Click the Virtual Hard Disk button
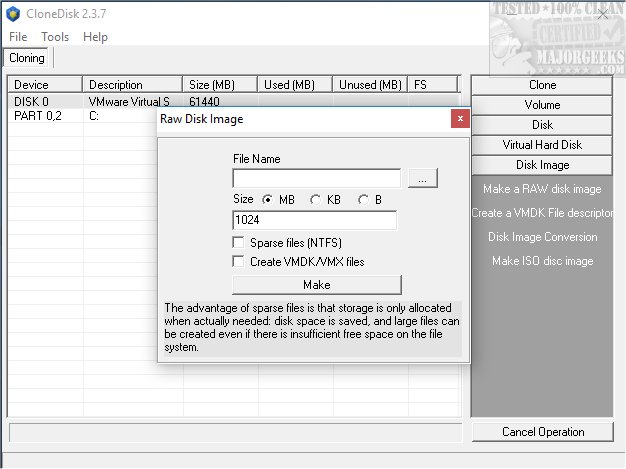Image resolution: width=626 pixels, height=469 pixels. tap(542, 145)
